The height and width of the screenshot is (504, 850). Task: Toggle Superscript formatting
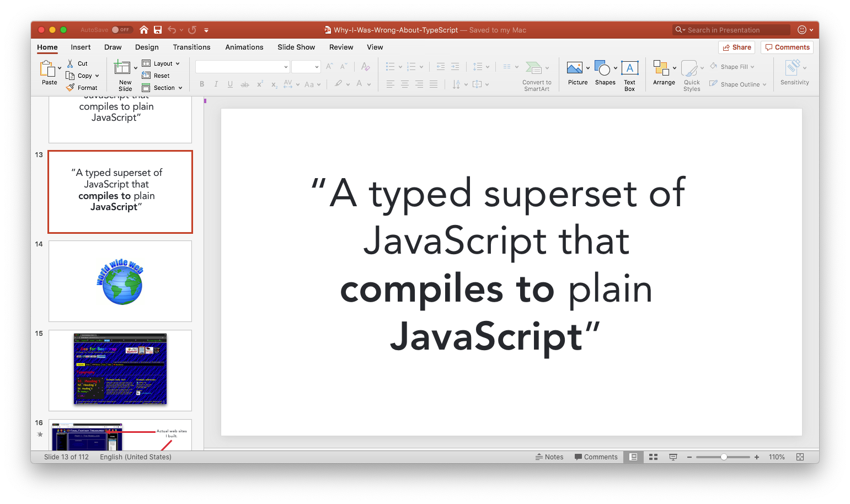260,84
